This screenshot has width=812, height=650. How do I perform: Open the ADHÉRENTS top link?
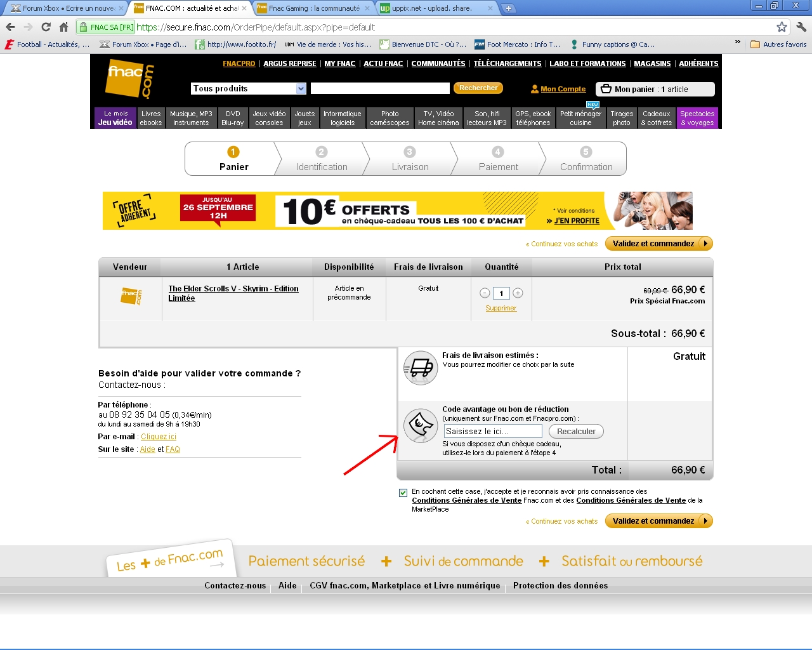click(698, 63)
